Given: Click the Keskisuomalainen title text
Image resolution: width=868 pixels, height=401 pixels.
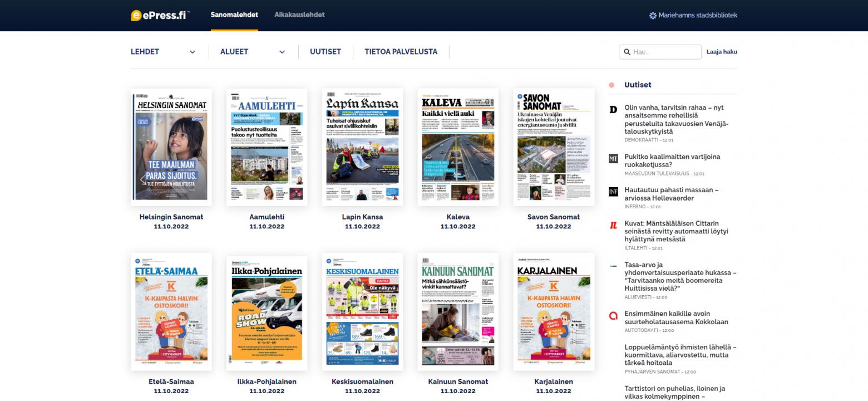Looking at the screenshot, I should click(x=363, y=382).
